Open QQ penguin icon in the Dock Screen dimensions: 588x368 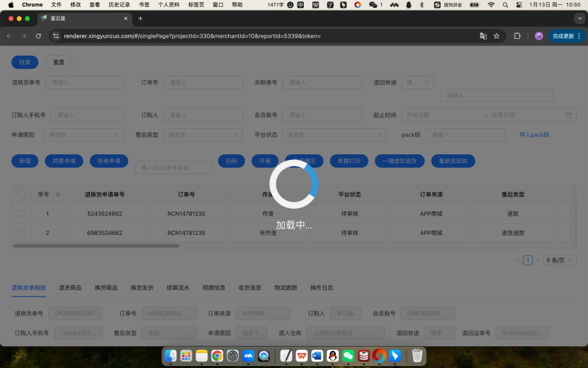[x=332, y=355]
